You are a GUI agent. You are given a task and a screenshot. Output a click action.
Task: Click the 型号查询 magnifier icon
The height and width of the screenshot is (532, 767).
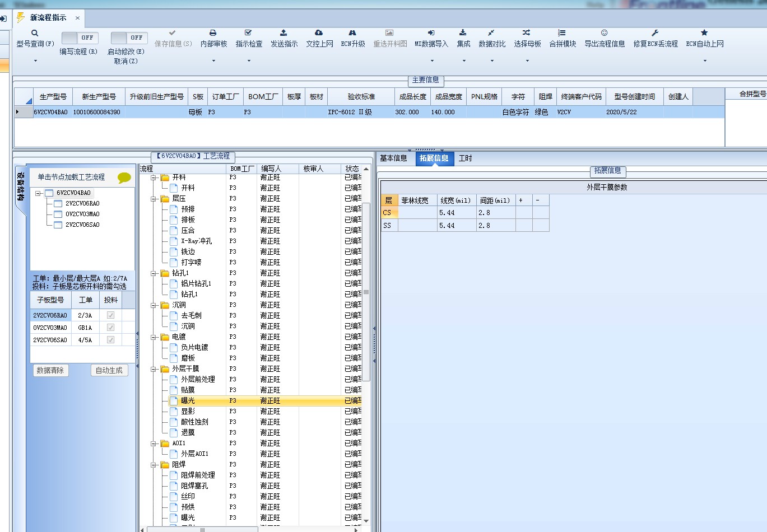coord(35,33)
